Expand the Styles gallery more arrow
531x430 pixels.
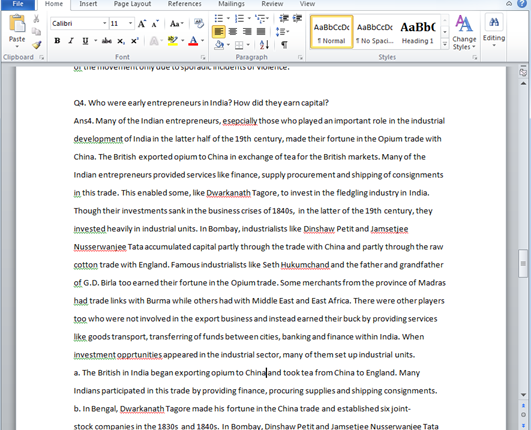[x=445, y=44]
